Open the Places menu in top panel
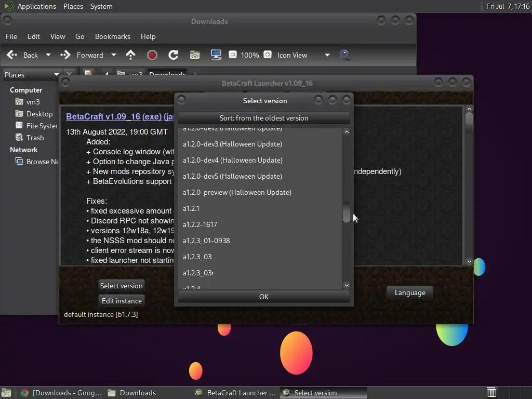This screenshot has height=399, width=532. pyautogui.click(x=73, y=6)
